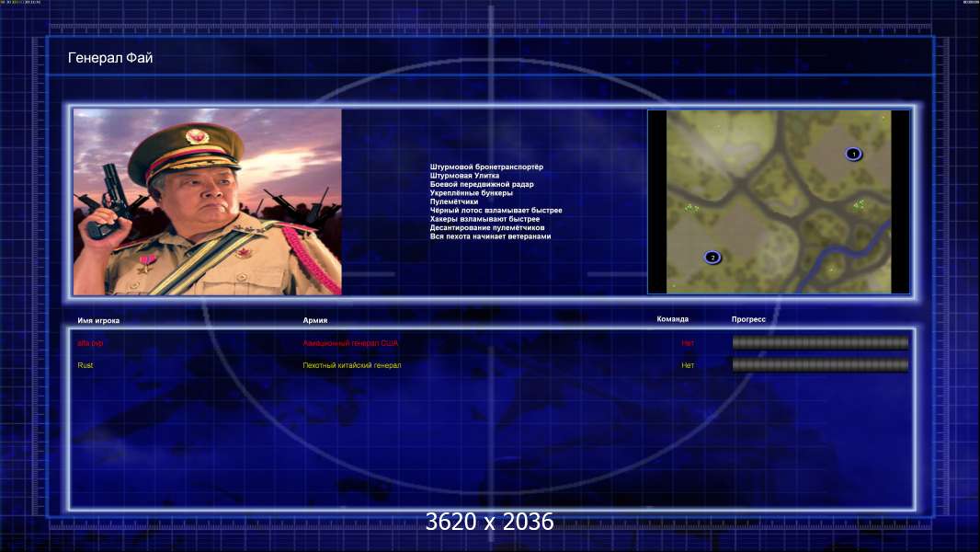The image size is (980, 552).
Task: Click the "Генерал Фай" title
Action: (110, 58)
